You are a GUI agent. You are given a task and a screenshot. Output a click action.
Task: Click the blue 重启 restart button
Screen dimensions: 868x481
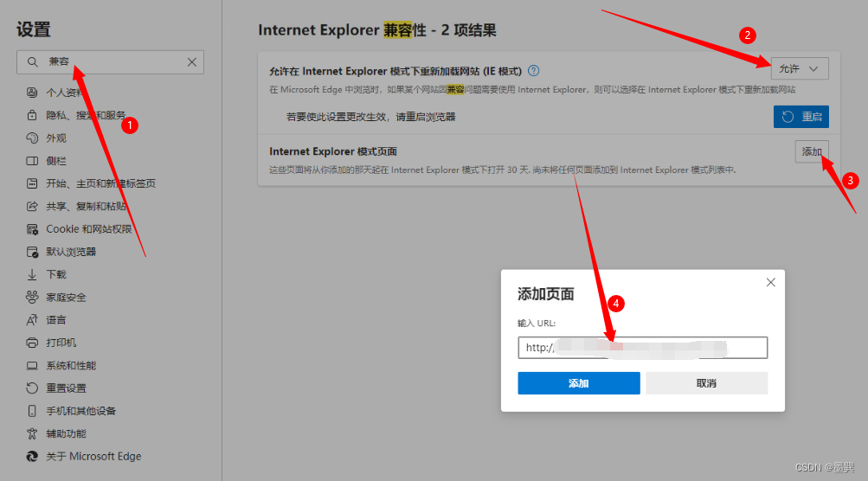click(x=801, y=117)
